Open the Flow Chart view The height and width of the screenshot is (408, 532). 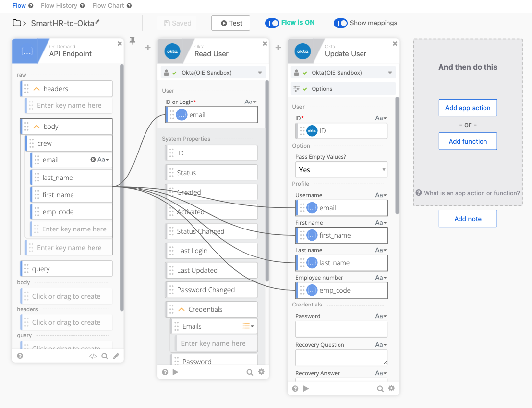(109, 6)
